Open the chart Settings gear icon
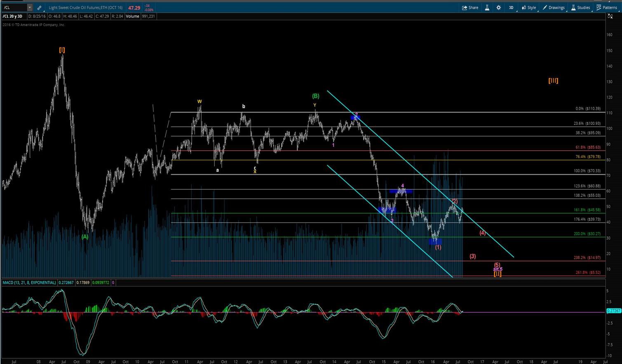This screenshot has width=622, height=364. click(x=498, y=7)
